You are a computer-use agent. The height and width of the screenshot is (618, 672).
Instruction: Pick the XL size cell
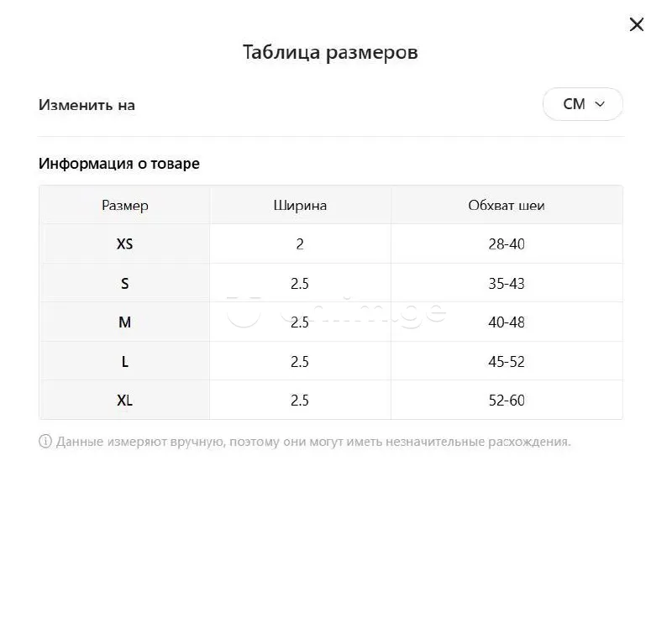tap(124, 401)
